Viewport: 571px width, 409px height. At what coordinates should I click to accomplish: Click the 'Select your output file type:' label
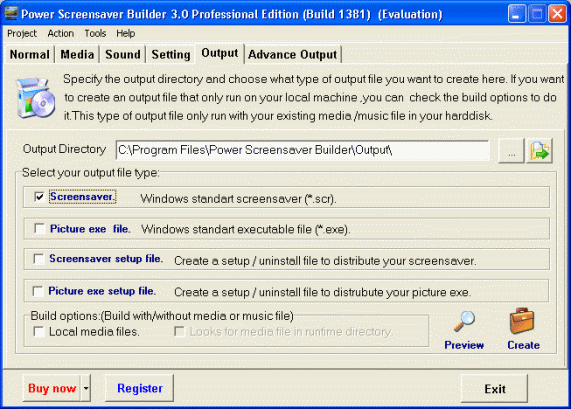click(91, 173)
